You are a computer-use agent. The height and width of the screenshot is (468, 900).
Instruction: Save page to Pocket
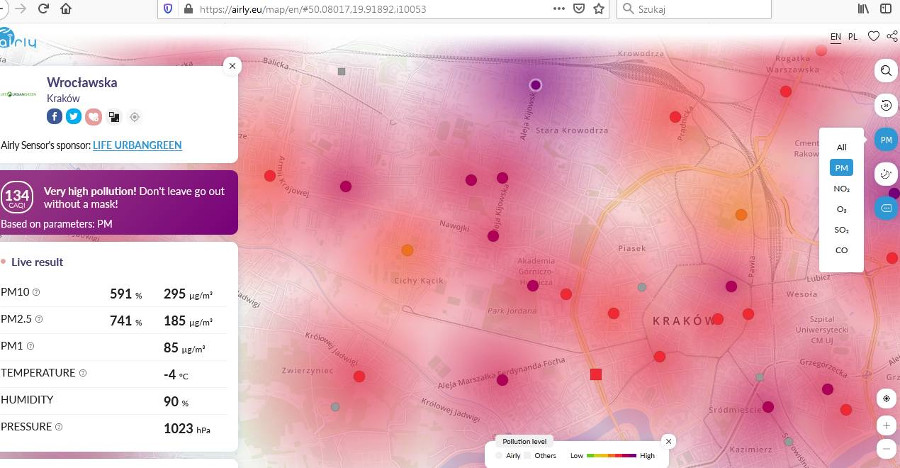(579, 9)
